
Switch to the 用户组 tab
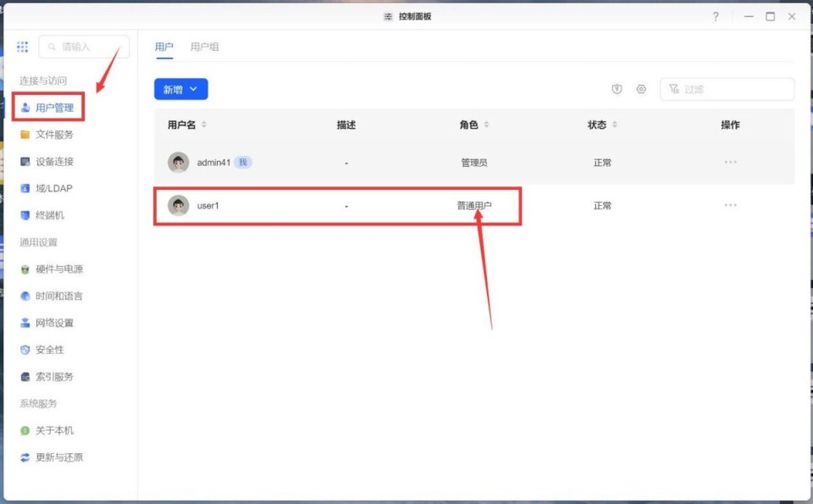204,47
